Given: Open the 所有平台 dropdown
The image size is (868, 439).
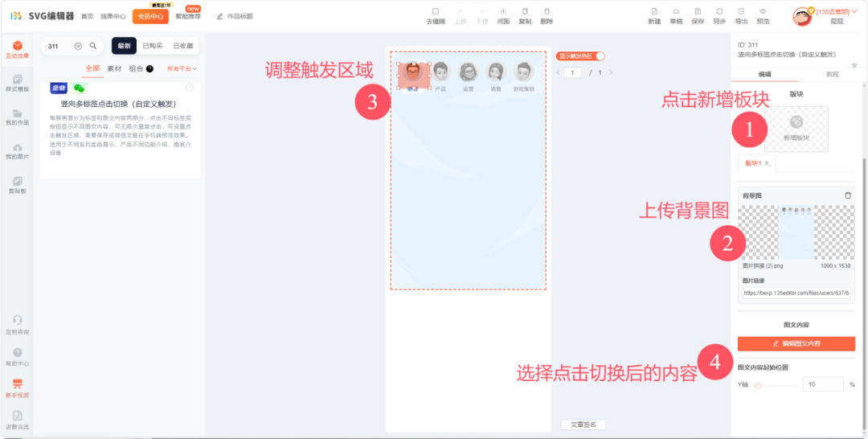Looking at the screenshot, I should [182, 68].
